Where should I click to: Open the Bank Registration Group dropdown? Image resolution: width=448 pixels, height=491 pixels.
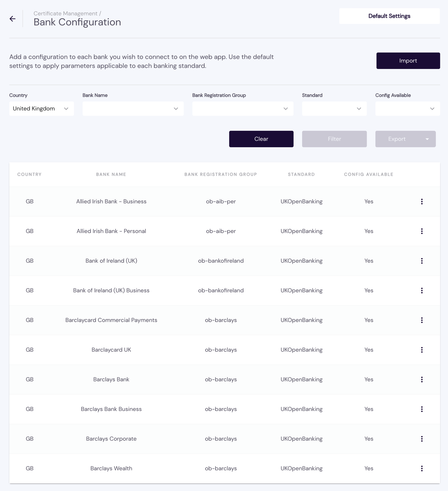click(x=242, y=109)
